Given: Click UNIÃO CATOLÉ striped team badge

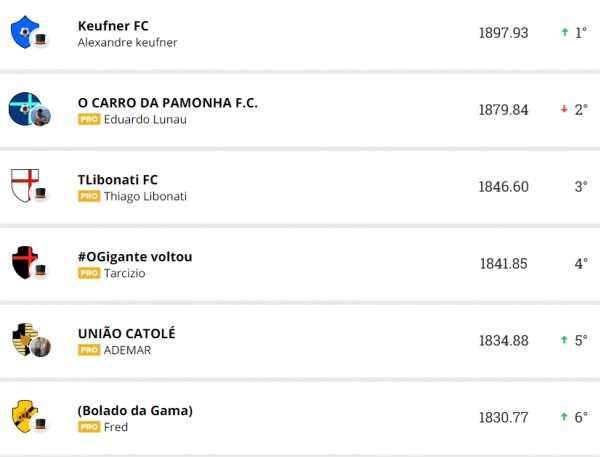Looking at the screenshot, I should [23, 340].
